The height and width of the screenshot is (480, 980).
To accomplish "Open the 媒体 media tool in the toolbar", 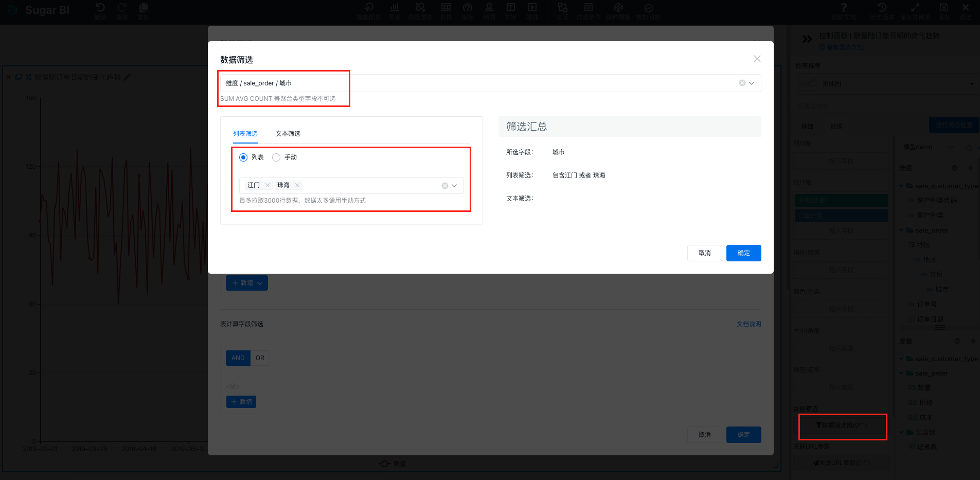I will [x=532, y=11].
